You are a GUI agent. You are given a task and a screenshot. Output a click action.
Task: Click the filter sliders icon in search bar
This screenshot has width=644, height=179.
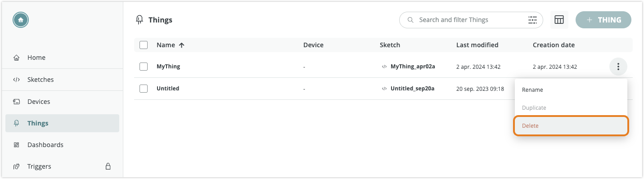coord(532,20)
